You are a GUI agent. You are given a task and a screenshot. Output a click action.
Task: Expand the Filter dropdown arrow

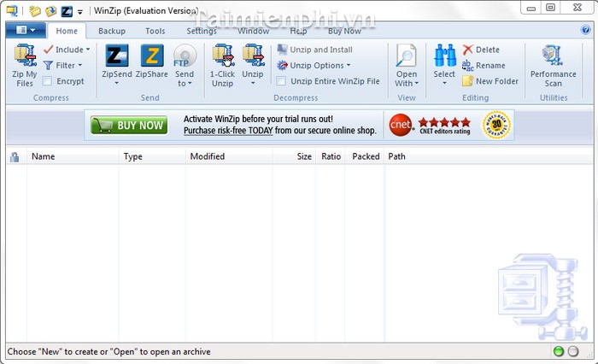pos(80,65)
